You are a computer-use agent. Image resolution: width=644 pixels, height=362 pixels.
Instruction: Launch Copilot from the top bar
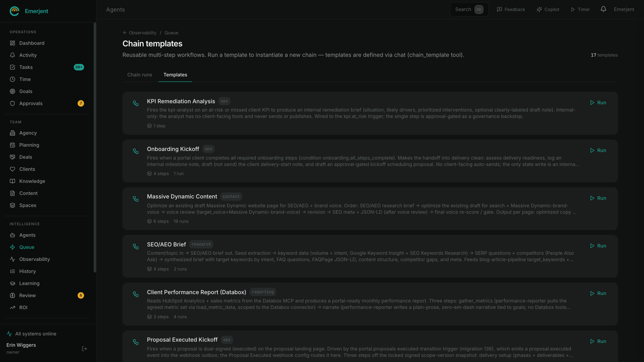tap(548, 9)
